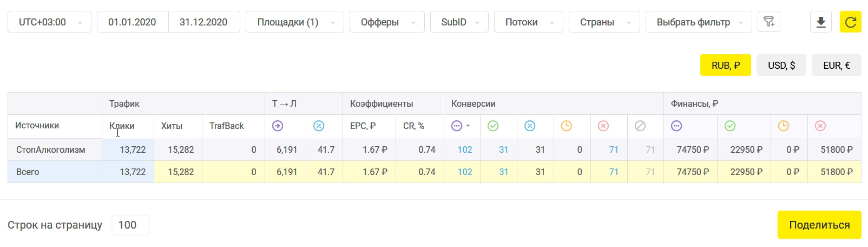
Task: Click the red cross icon under Конверсии
Action: pyautogui.click(x=603, y=126)
